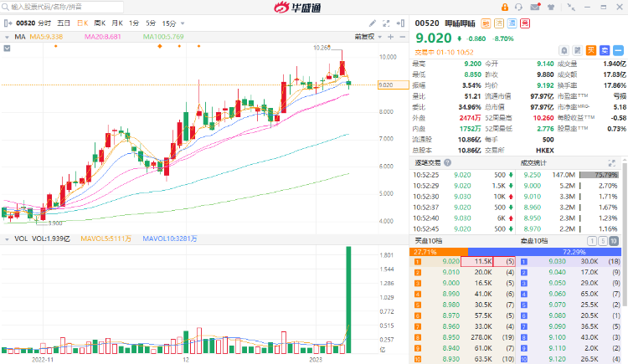Open customer service headset icon
The width and height of the screenshot is (628, 364).
518,8
